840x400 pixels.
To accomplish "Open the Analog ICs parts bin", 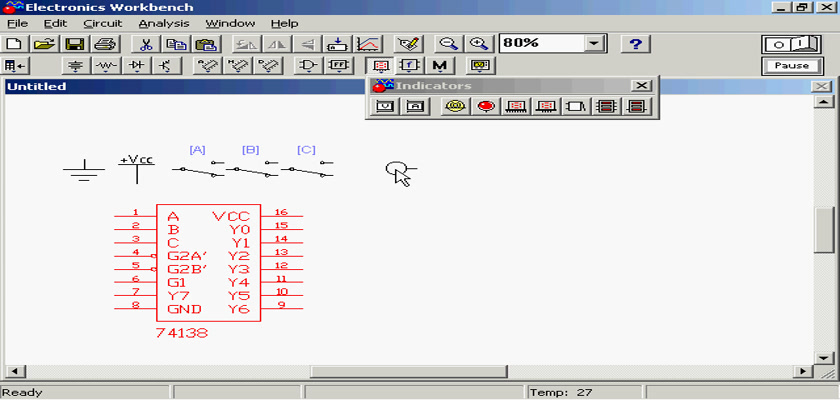I will [x=207, y=65].
